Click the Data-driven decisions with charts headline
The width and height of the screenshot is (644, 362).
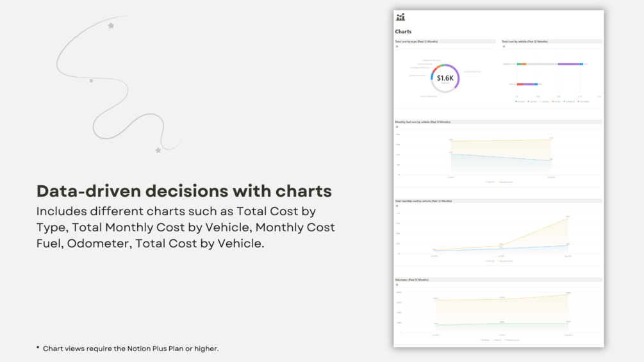(x=184, y=191)
